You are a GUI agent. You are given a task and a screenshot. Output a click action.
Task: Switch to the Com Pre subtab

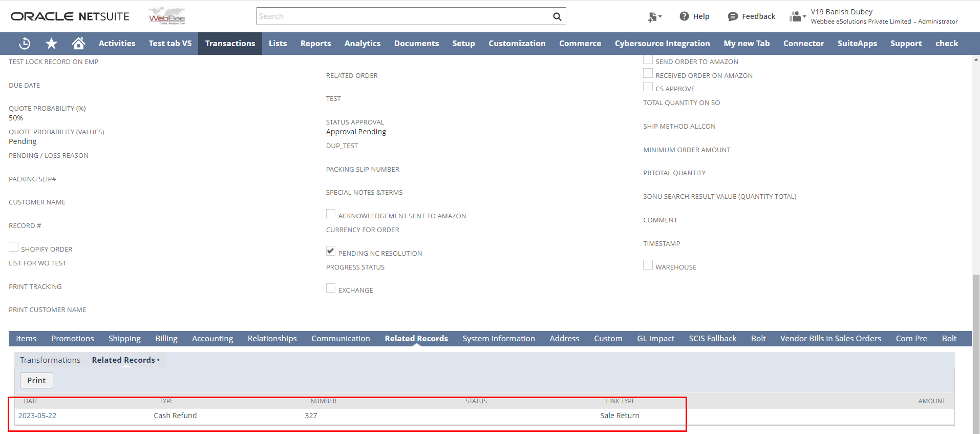coord(911,338)
